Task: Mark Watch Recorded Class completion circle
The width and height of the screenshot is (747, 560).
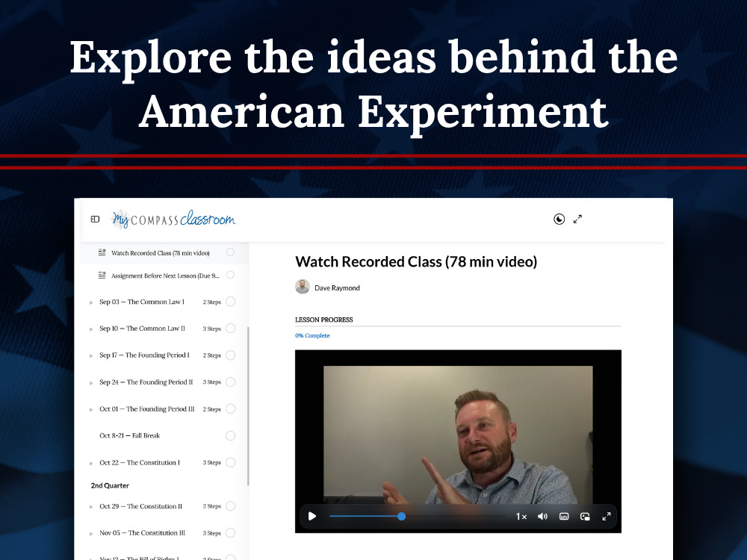Action: [231, 252]
